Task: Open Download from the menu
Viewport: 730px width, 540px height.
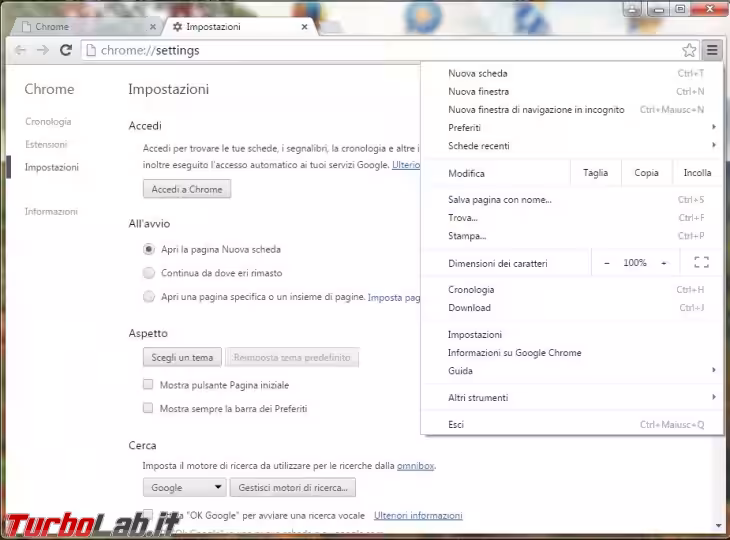Action: coord(572,308)
